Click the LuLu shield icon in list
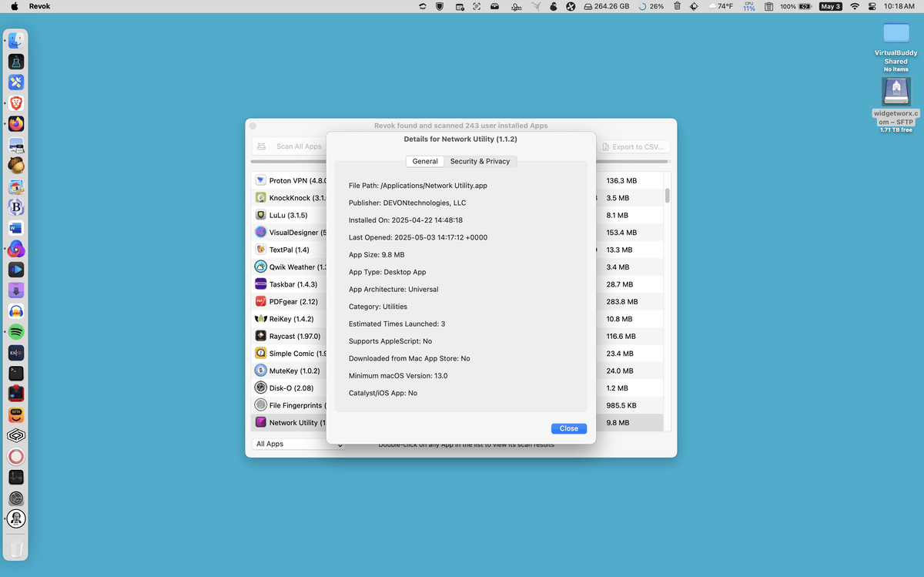The width and height of the screenshot is (924, 577). click(x=260, y=215)
